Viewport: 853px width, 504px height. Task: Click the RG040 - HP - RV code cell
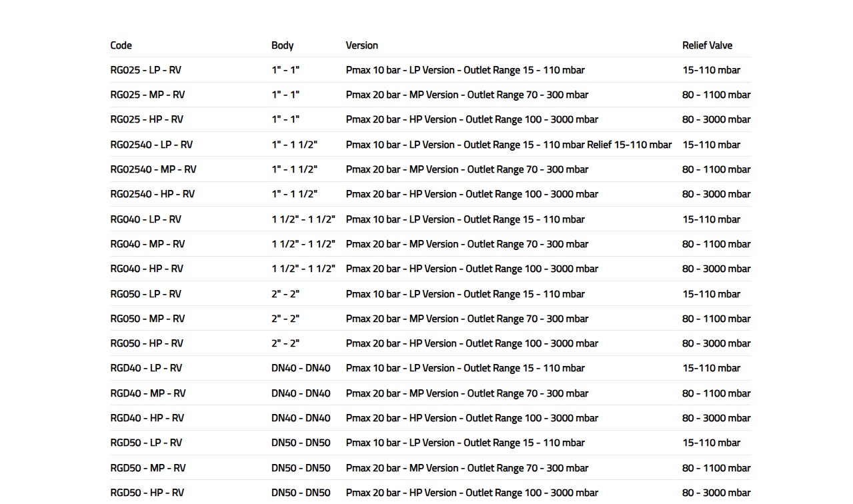point(147,269)
